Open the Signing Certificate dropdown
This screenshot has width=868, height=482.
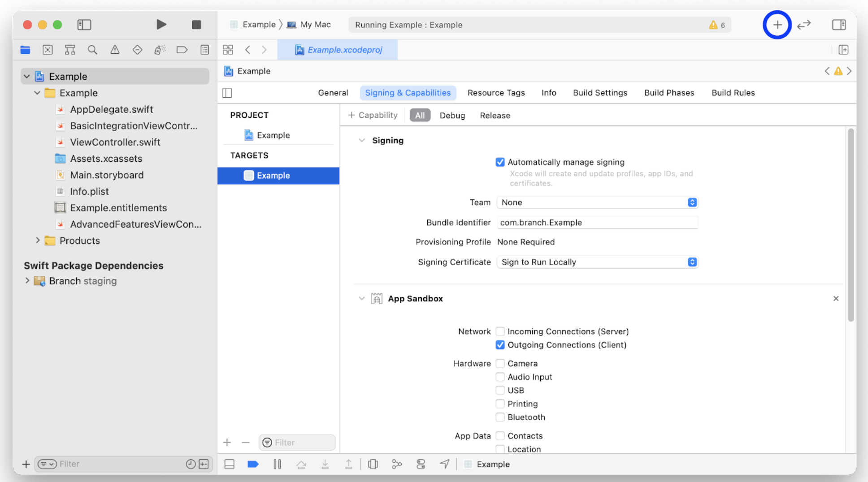tap(597, 262)
